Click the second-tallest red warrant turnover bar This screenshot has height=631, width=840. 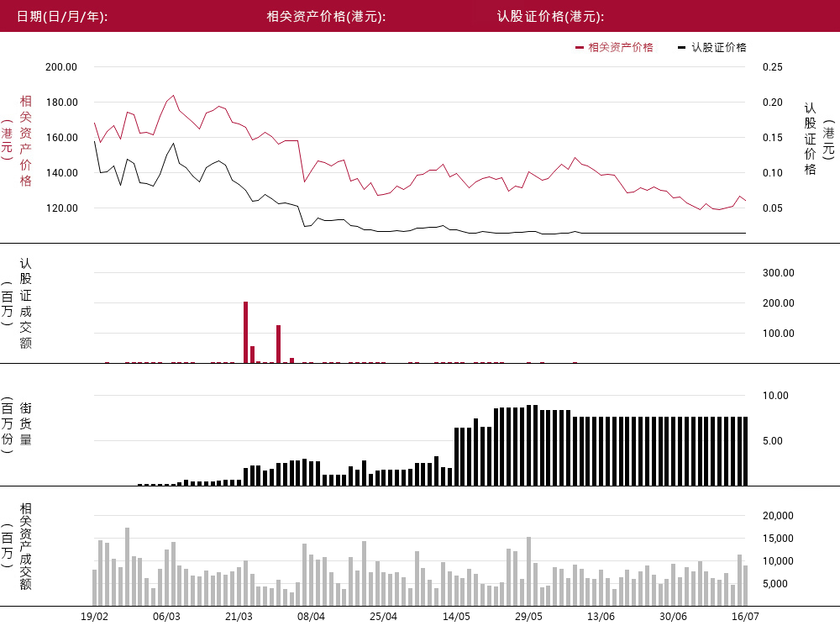(279, 344)
